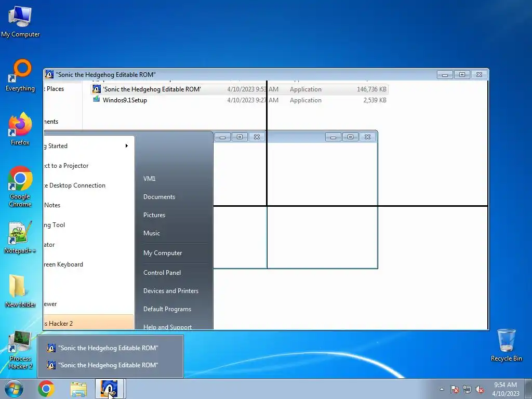Screen dimensions: 532x399
Task: Launch the Google Chrome desktop shortcut
Action: pos(20,187)
